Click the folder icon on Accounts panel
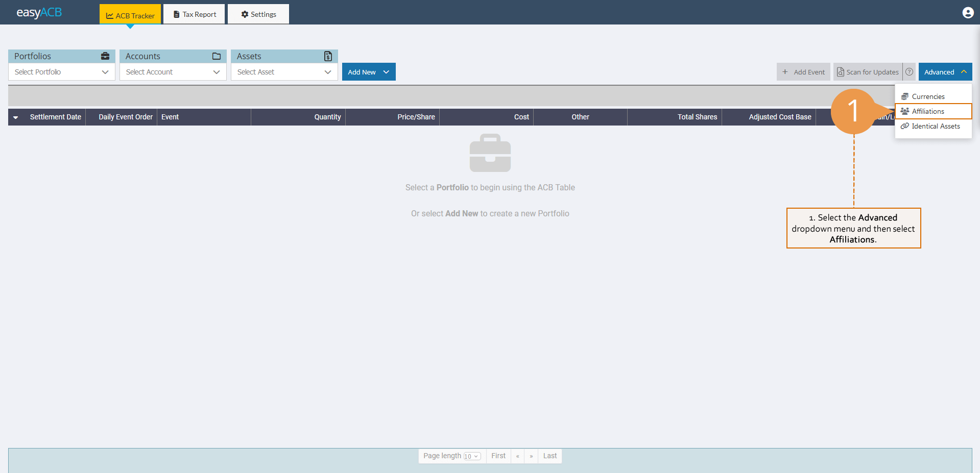980x473 pixels. click(217, 56)
